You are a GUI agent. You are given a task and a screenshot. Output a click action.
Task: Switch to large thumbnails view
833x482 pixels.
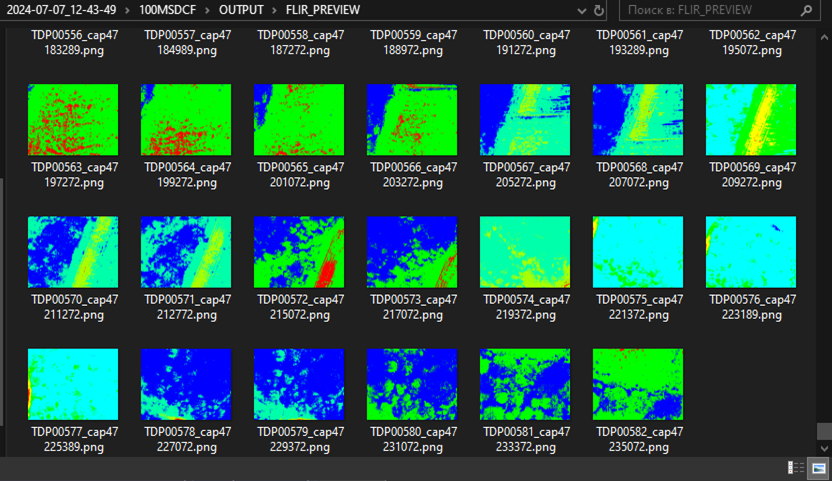click(x=818, y=468)
